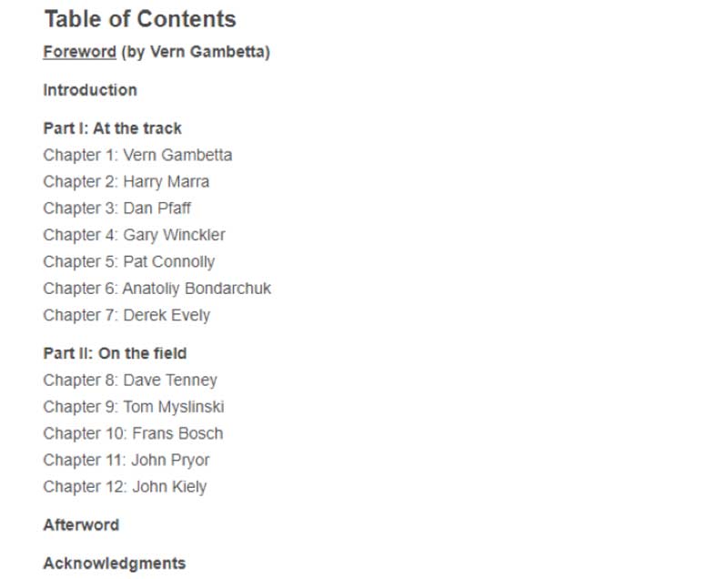The image size is (728, 579).
Task: Open Chapter 10: Frans Bosch
Action: pyautogui.click(x=133, y=433)
